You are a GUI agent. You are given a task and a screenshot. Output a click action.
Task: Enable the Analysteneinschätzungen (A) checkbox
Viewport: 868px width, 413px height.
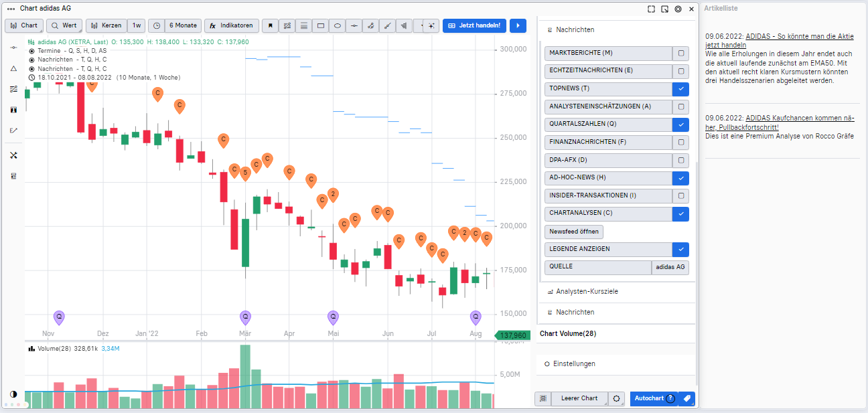[680, 106]
